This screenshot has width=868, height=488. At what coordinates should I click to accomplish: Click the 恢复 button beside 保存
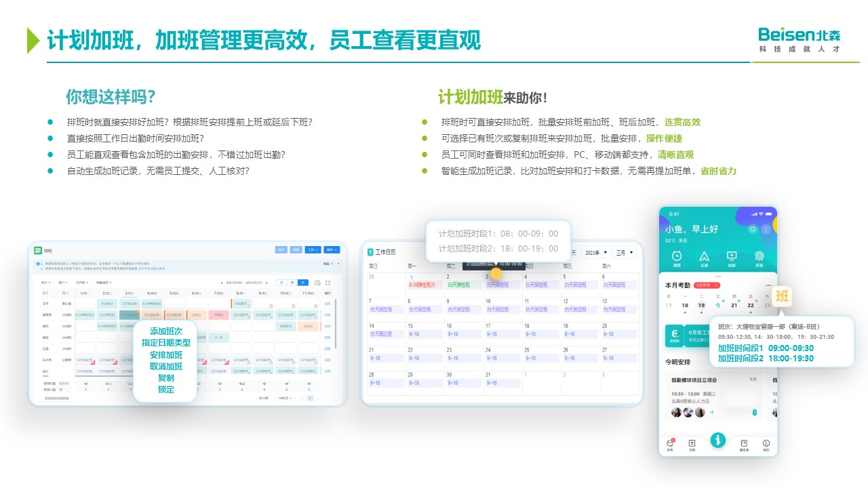296,249
